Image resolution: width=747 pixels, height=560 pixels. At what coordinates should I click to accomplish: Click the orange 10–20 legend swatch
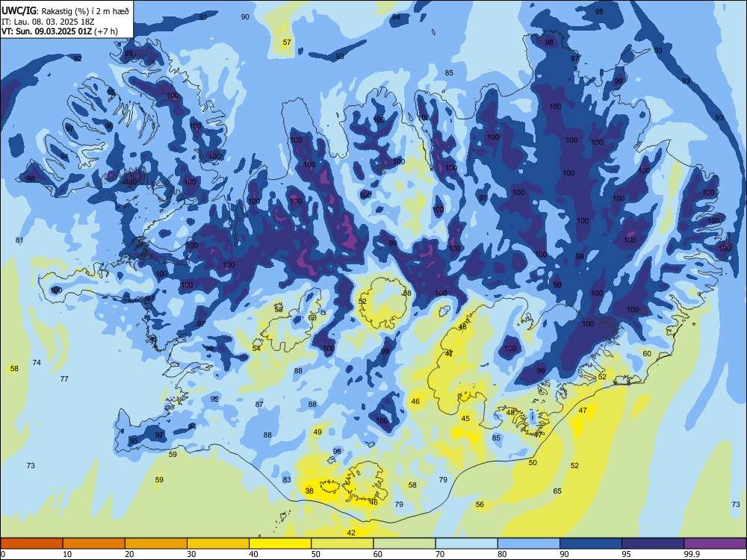[x=94, y=544]
